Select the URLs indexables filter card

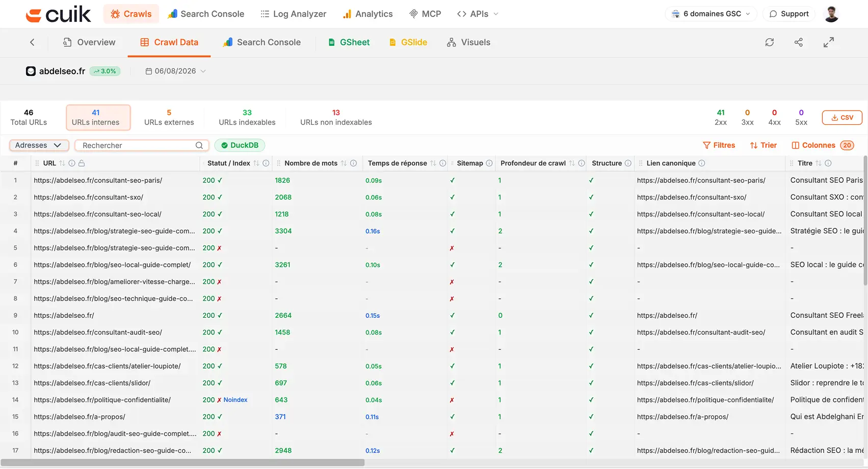click(247, 118)
